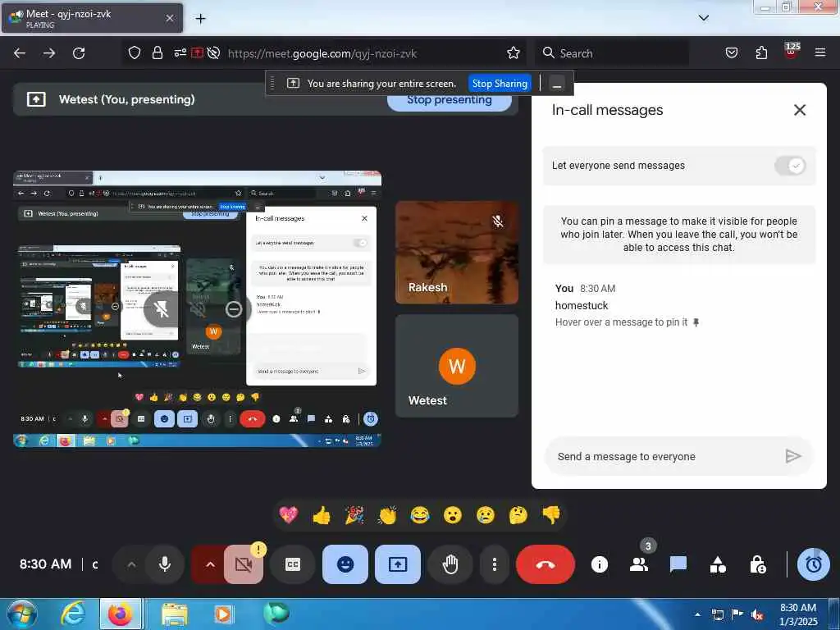Open the Windows Start menu

[21, 614]
